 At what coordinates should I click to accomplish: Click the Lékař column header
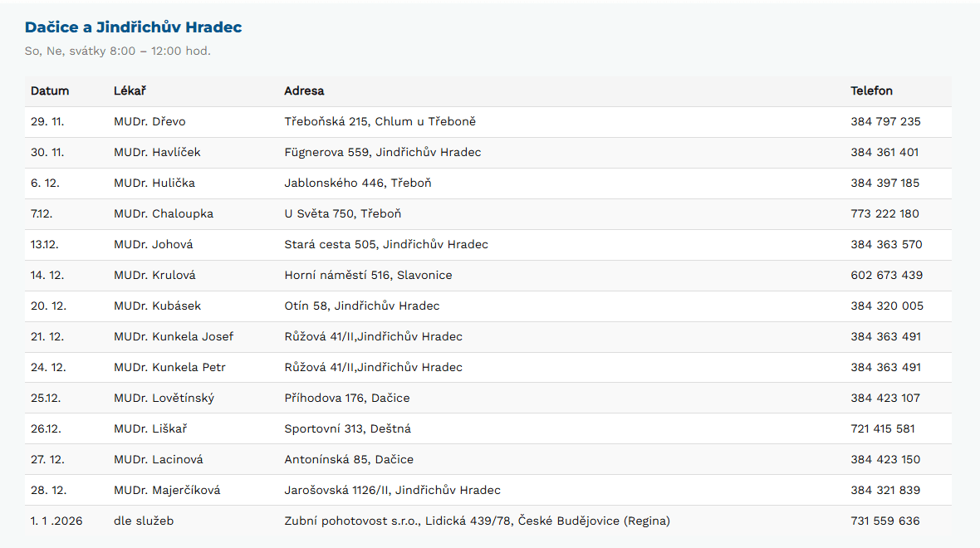click(130, 91)
